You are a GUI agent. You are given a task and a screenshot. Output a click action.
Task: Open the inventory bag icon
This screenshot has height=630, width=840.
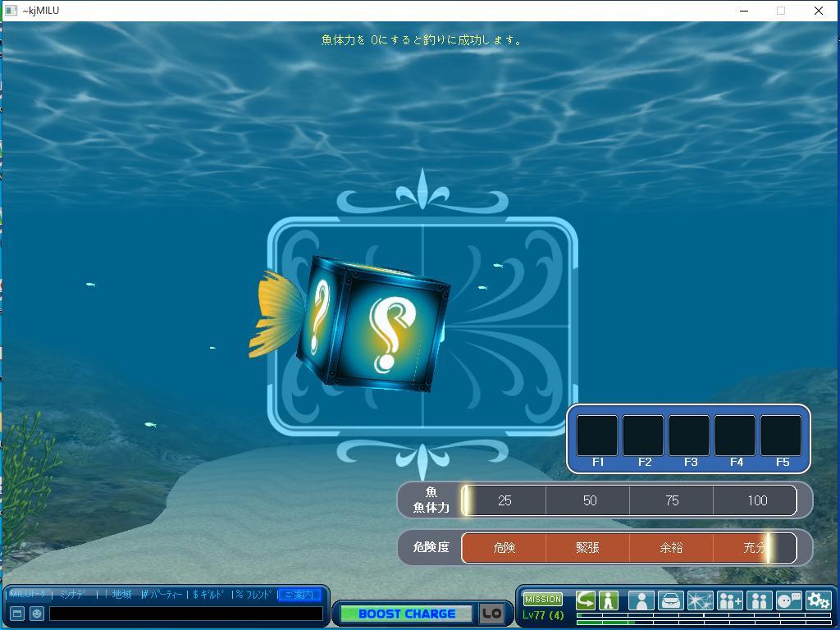[x=670, y=600]
